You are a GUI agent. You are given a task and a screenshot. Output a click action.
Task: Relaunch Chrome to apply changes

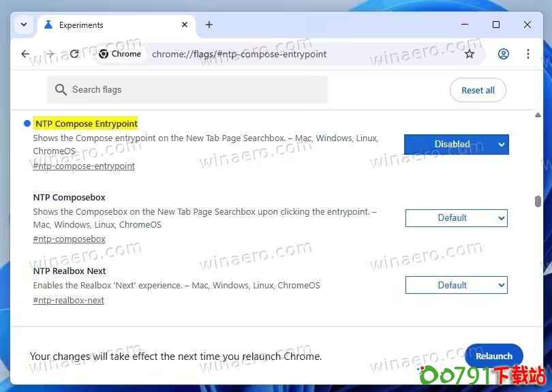point(493,356)
